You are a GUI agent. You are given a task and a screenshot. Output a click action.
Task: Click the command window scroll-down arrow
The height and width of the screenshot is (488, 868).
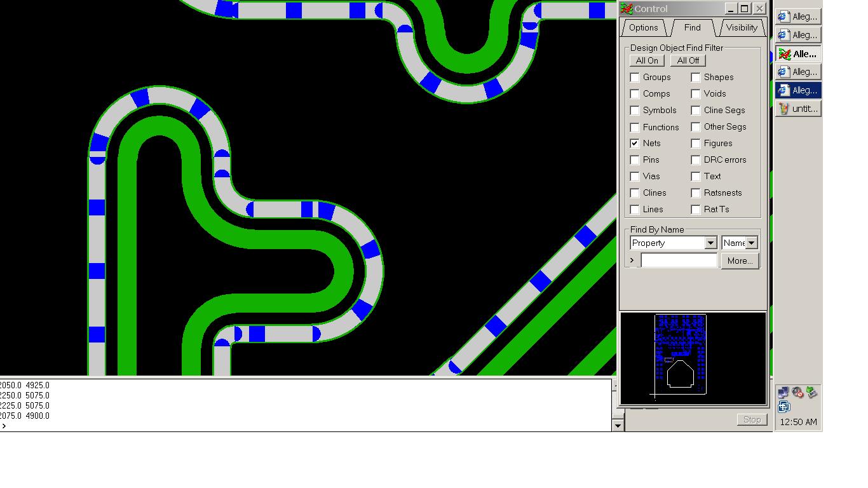[618, 426]
